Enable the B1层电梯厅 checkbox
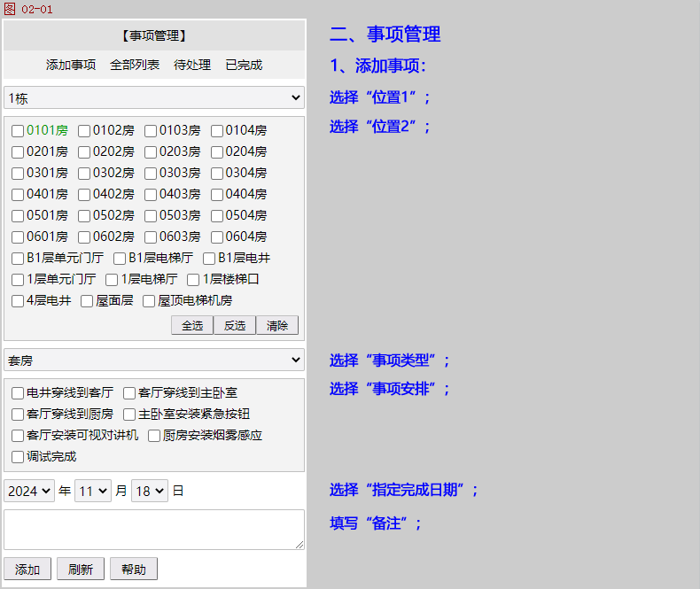This screenshot has width=700, height=589. pyautogui.click(x=120, y=259)
